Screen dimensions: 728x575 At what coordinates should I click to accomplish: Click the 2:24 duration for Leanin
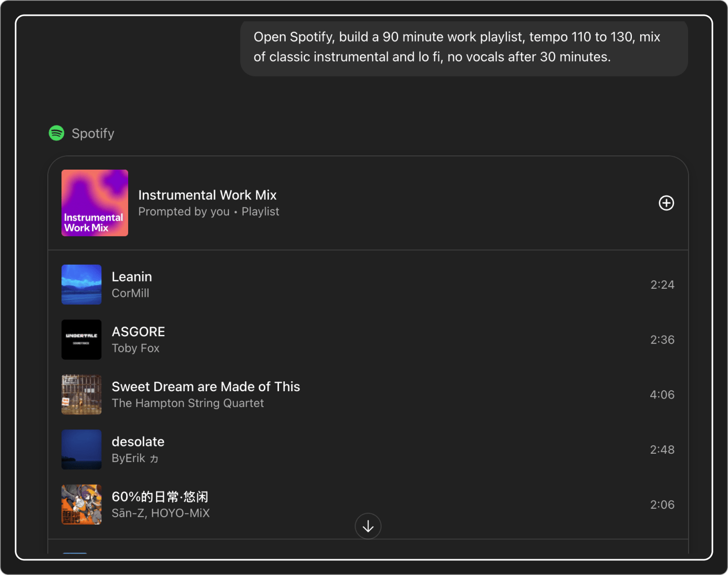662,285
